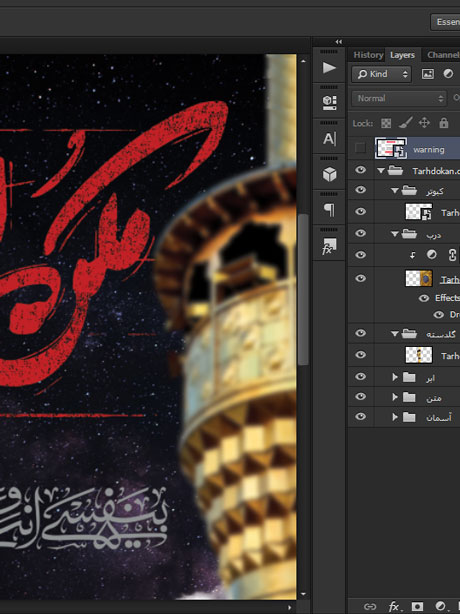Screen dimensions: 460x614
Task: Open the Essentials workspace switcher
Action: click(x=446, y=22)
